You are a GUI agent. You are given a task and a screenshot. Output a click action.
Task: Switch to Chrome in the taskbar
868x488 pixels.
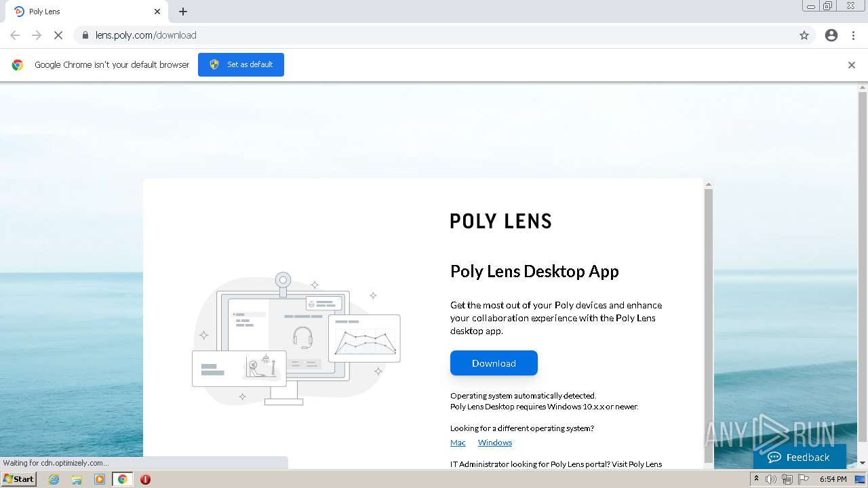point(123,479)
